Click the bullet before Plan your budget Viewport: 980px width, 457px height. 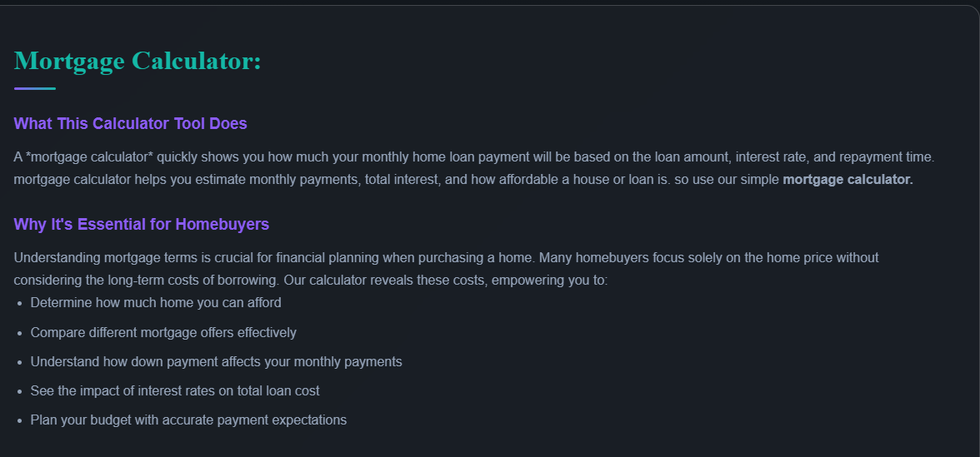[x=21, y=421]
